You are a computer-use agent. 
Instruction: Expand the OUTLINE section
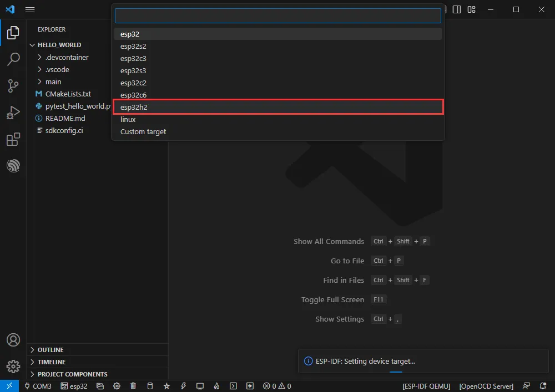51,350
